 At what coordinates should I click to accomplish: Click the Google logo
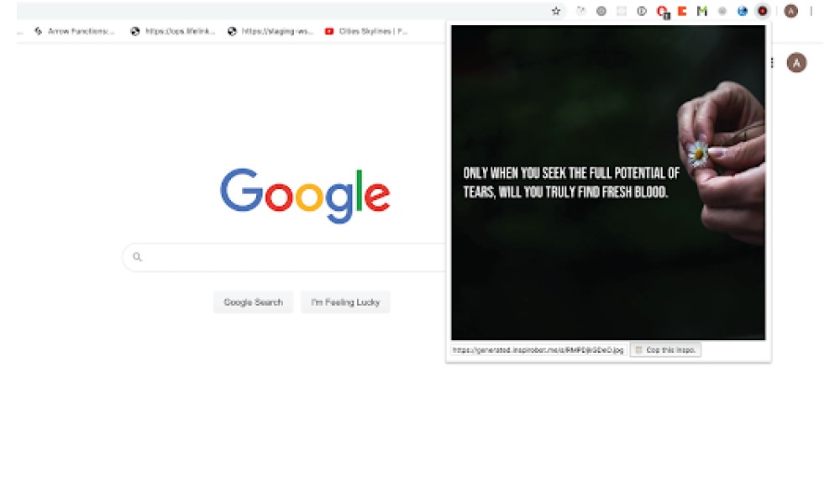305,195
